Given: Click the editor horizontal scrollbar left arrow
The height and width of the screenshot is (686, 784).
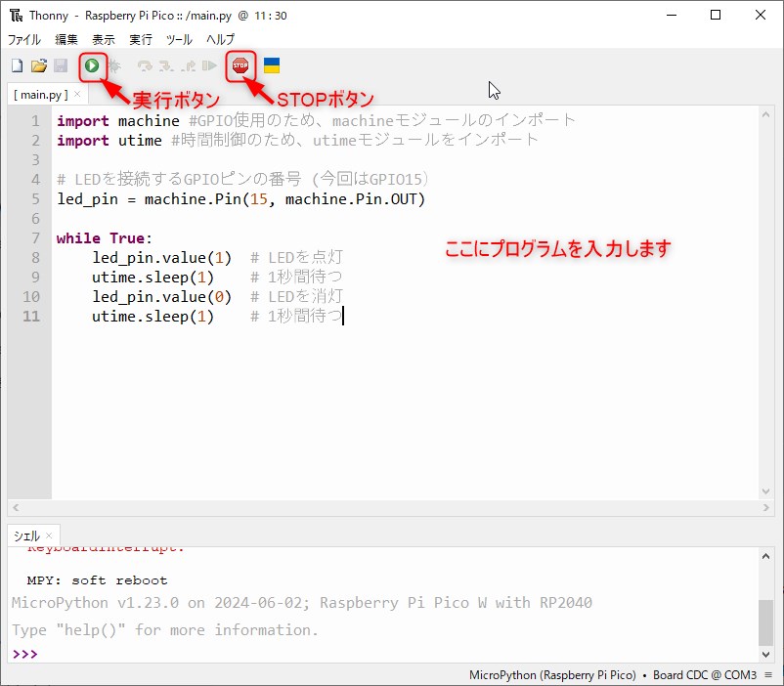Looking at the screenshot, I should [x=16, y=507].
